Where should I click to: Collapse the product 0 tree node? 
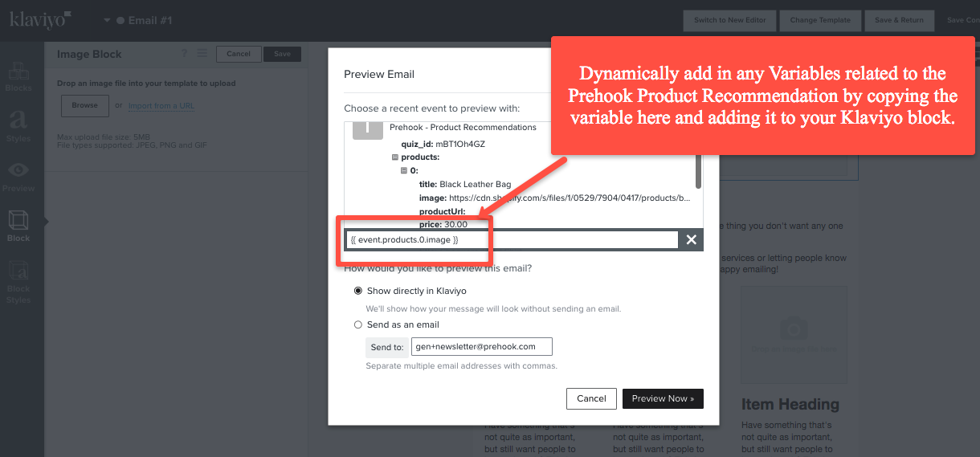point(404,171)
